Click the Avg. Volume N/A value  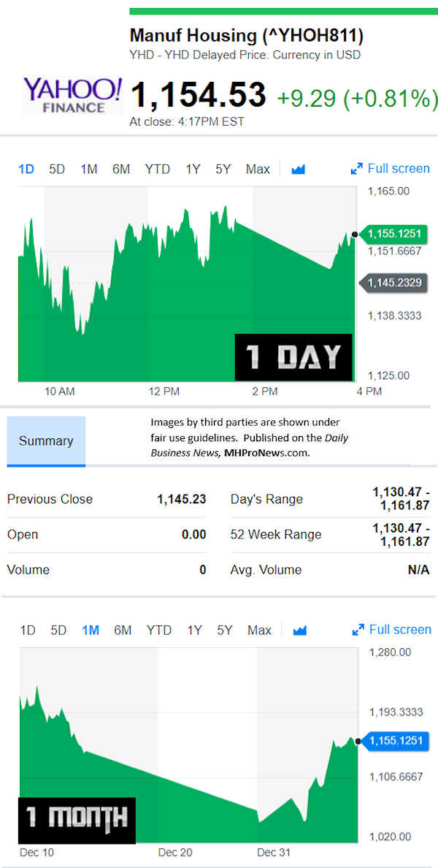[x=418, y=570]
